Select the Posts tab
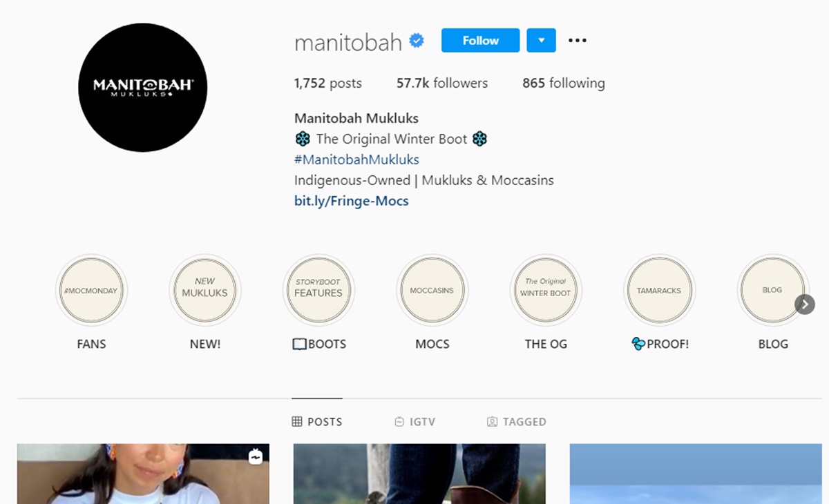The width and height of the screenshot is (829, 504). tap(317, 422)
